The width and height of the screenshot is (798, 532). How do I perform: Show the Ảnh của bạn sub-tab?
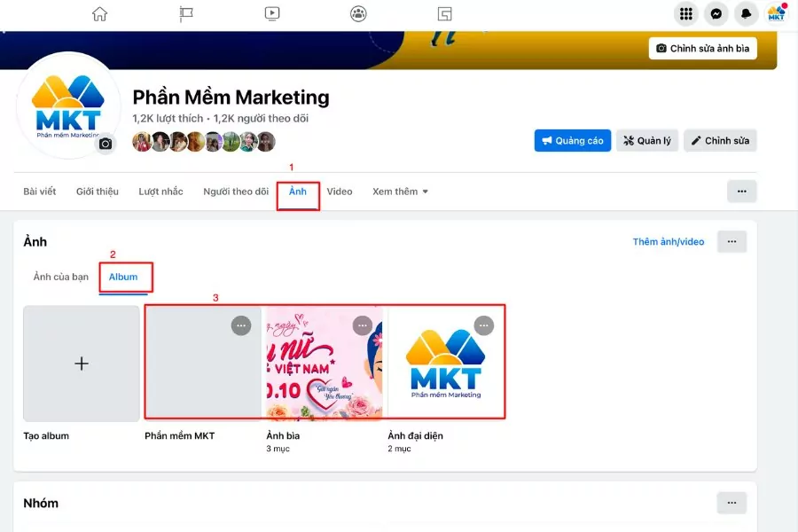pos(61,277)
